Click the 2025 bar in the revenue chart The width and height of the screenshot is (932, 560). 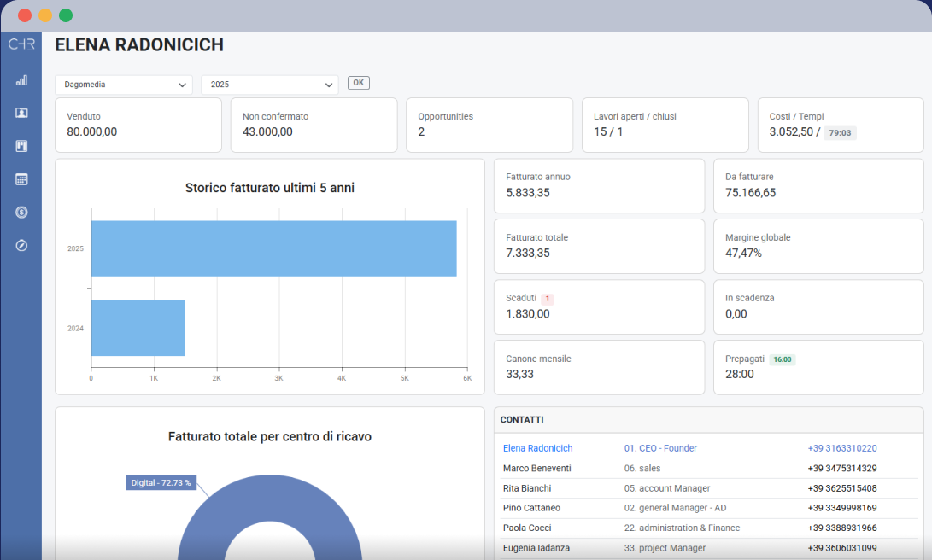point(273,248)
